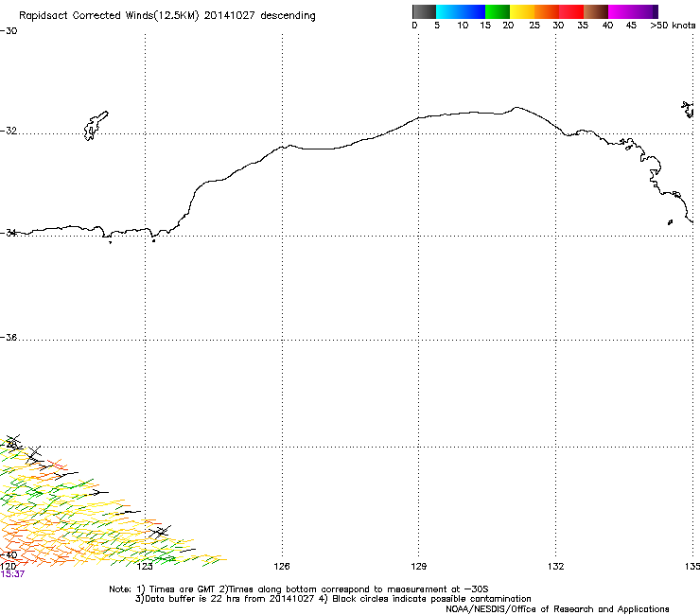Click the NOAA/NESDIS credit text

pyautogui.click(x=557, y=609)
